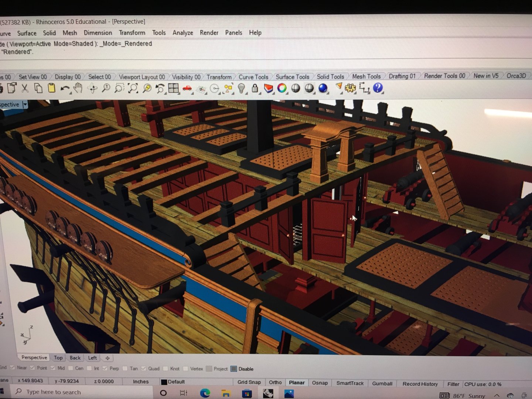Click the Options gear icon
Screen dimensions: 532x399
click(x=350, y=88)
